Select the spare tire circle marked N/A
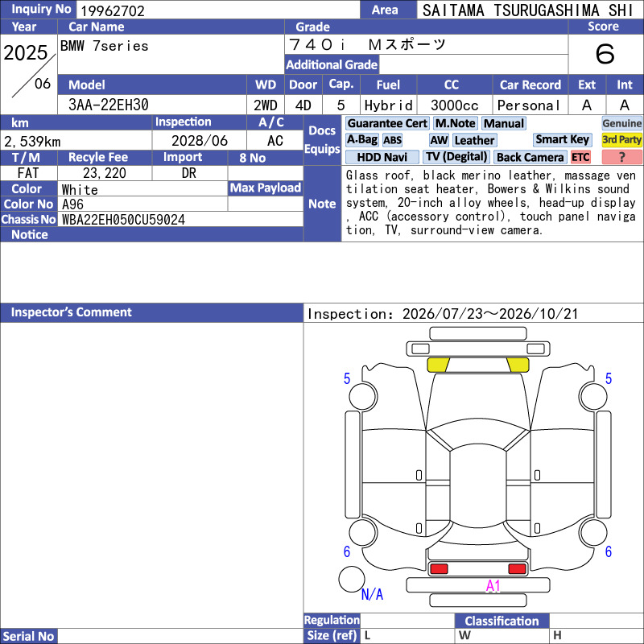The width and height of the screenshot is (644, 644). click(352, 579)
